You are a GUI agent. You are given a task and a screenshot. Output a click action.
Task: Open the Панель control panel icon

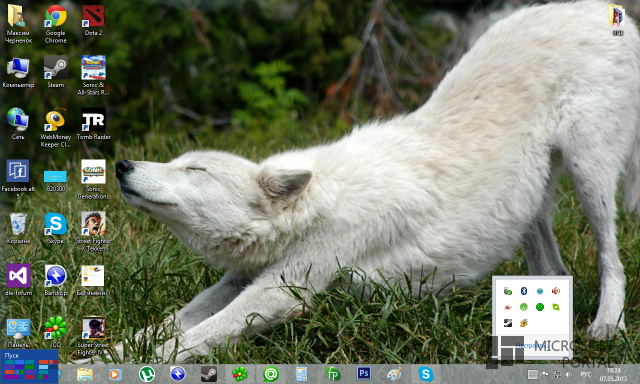[x=18, y=333]
